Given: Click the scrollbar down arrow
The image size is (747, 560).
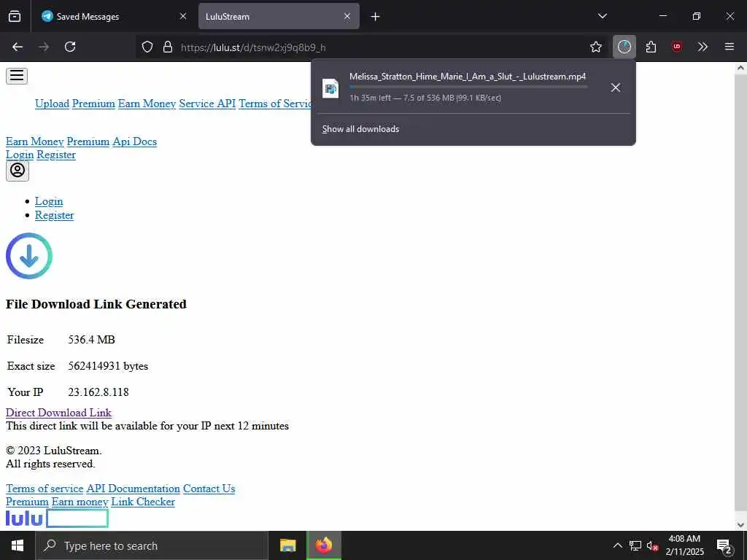Looking at the screenshot, I should click(x=740, y=525).
